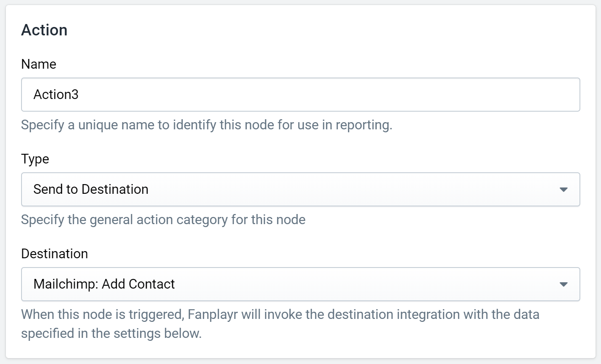
Task: Click the Name field label
Action: (x=38, y=64)
